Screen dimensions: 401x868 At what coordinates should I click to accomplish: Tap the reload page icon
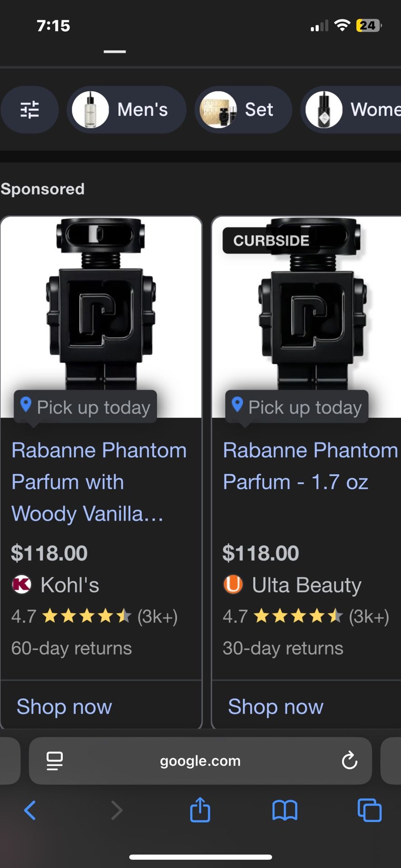[x=349, y=760]
